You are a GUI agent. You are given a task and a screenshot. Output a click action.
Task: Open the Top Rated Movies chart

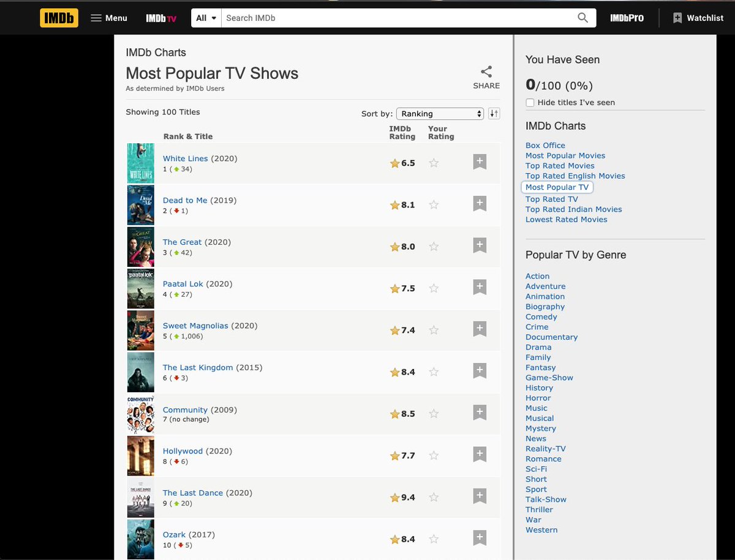click(560, 165)
